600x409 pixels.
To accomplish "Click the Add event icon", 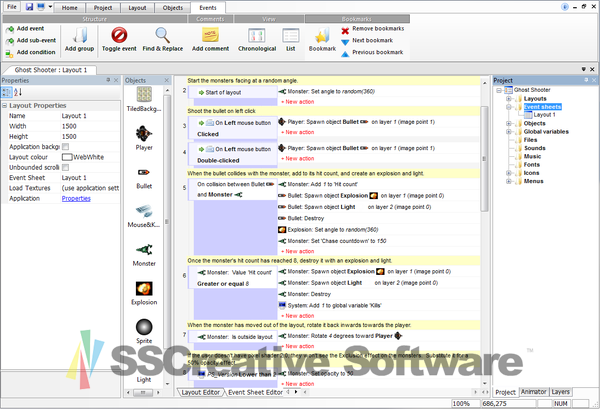I will 10,29.
